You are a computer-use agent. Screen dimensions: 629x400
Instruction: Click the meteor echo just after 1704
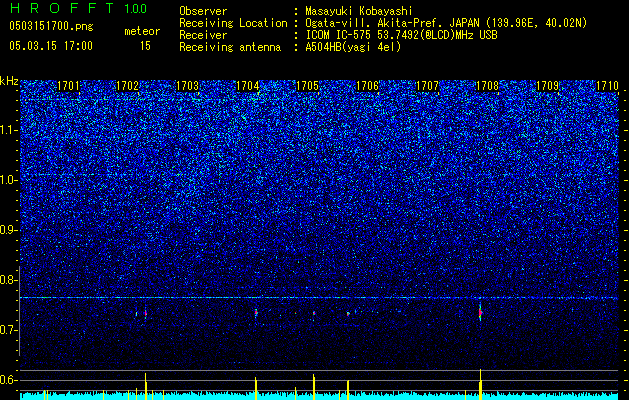click(x=256, y=313)
